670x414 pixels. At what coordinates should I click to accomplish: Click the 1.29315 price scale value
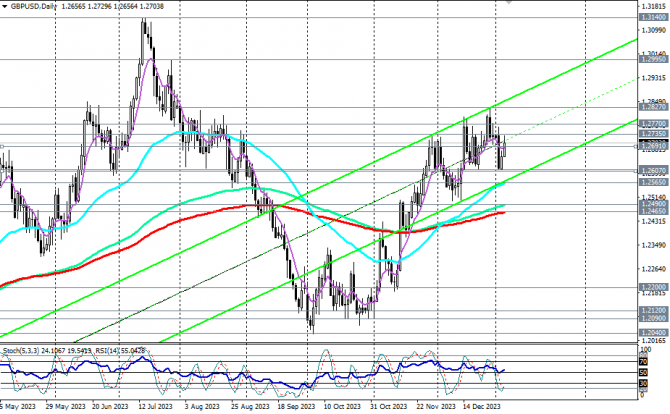coord(654,78)
